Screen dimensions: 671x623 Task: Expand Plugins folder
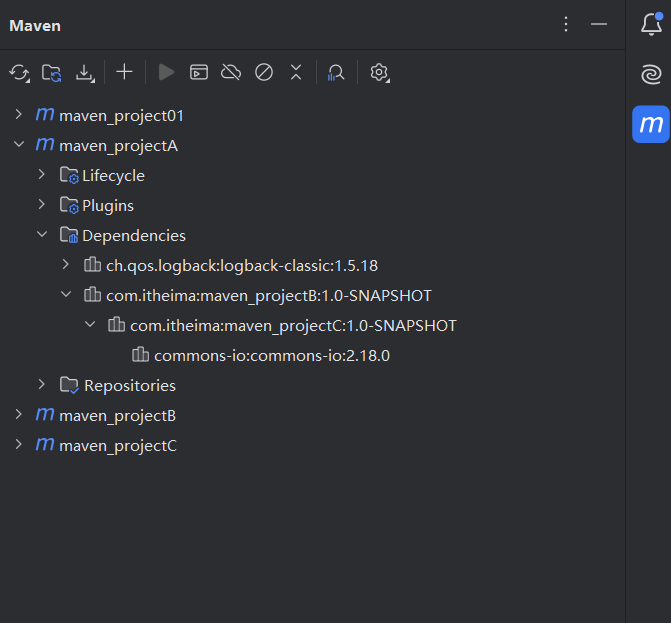point(42,204)
